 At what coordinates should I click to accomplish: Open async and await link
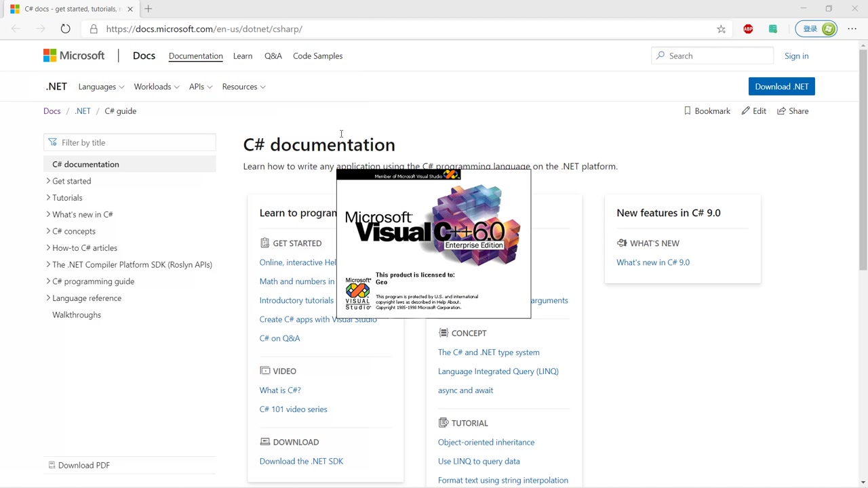pyautogui.click(x=466, y=390)
